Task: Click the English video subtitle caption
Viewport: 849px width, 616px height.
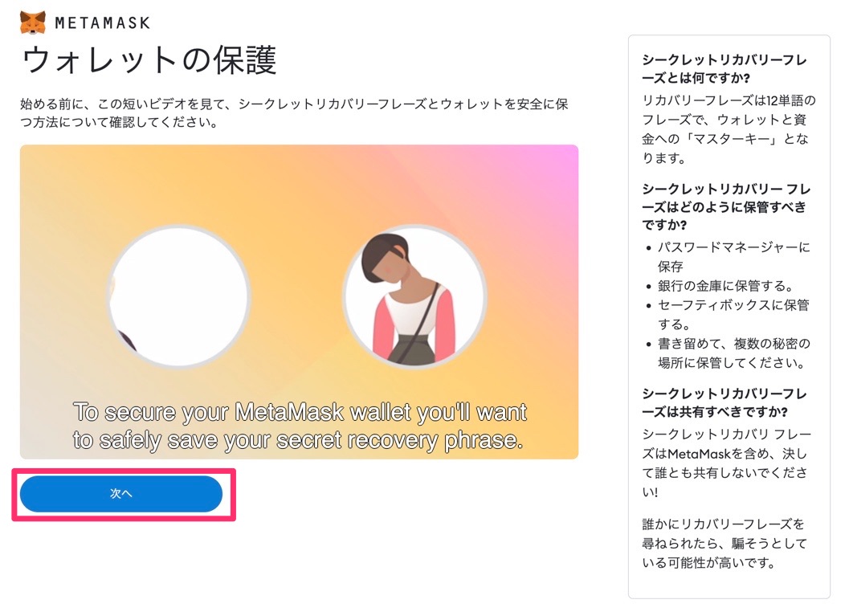Action: pos(300,426)
